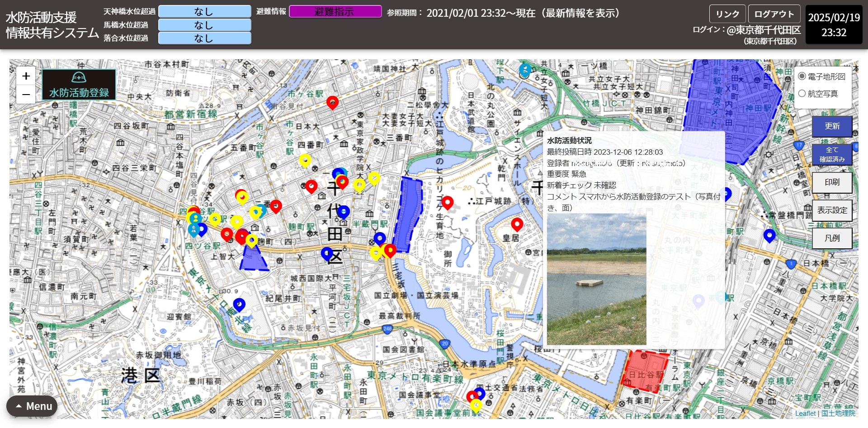Select the 航空写真 radio button
Image resolution: width=868 pixels, height=428 pixels.
(802, 94)
